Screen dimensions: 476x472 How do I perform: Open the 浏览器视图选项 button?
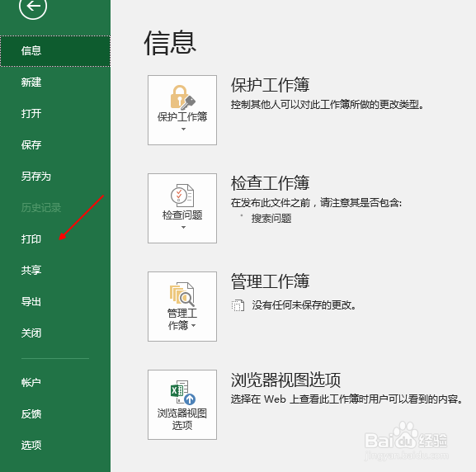182,404
